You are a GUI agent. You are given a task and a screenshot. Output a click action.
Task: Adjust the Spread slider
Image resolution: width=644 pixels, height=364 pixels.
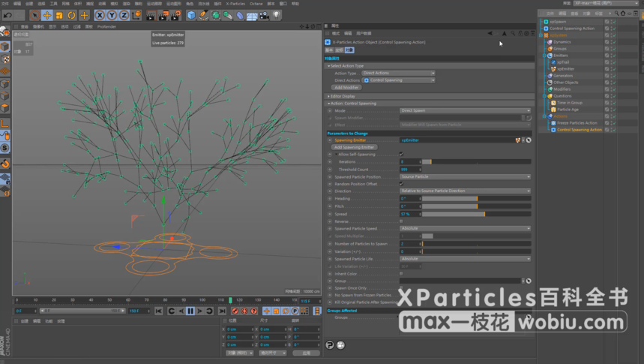coord(476,214)
